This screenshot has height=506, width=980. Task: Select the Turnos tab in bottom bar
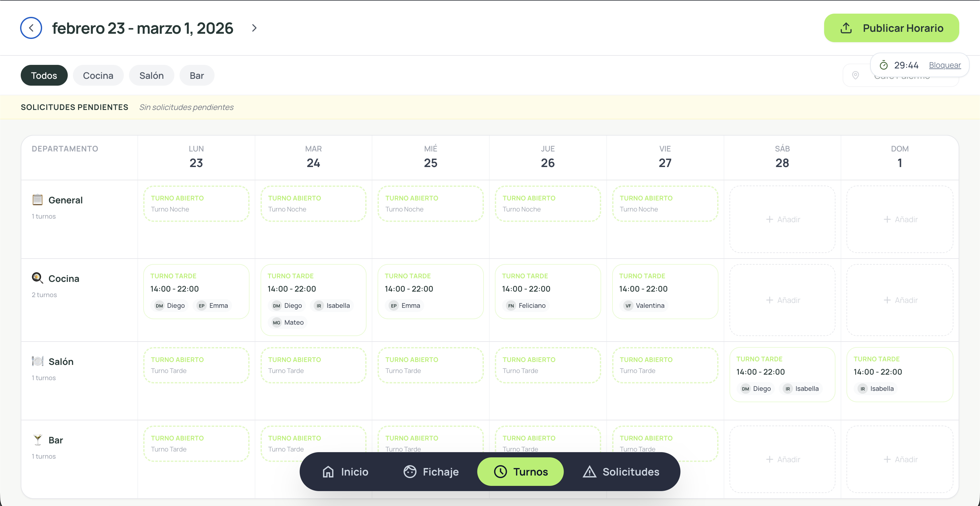[x=520, y=472]
